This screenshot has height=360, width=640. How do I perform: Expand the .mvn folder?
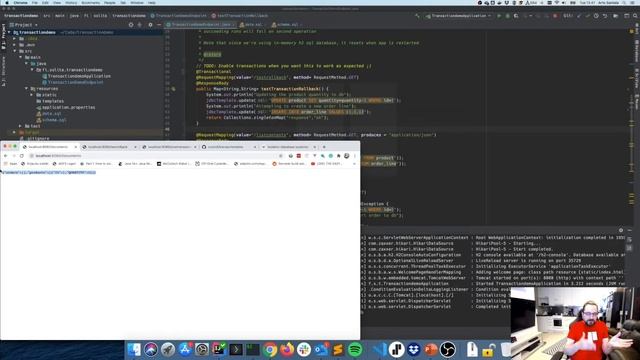pos(15,45)
